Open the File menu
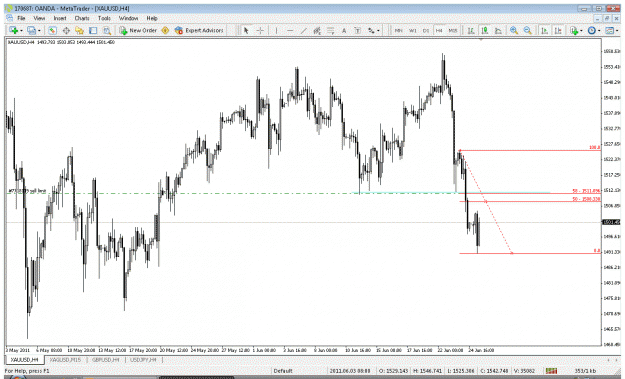The image size is (625, 379). (x=21, y=18)
